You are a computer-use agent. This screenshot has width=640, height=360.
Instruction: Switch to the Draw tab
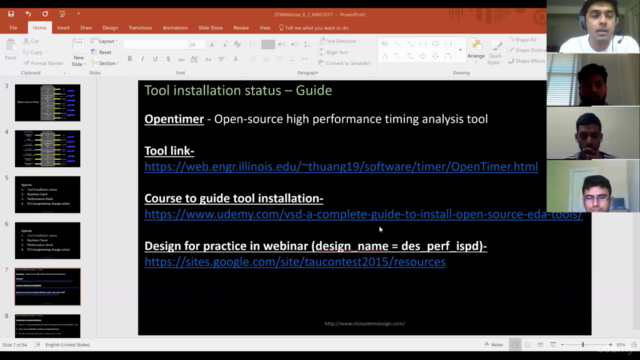coord(86,28)
